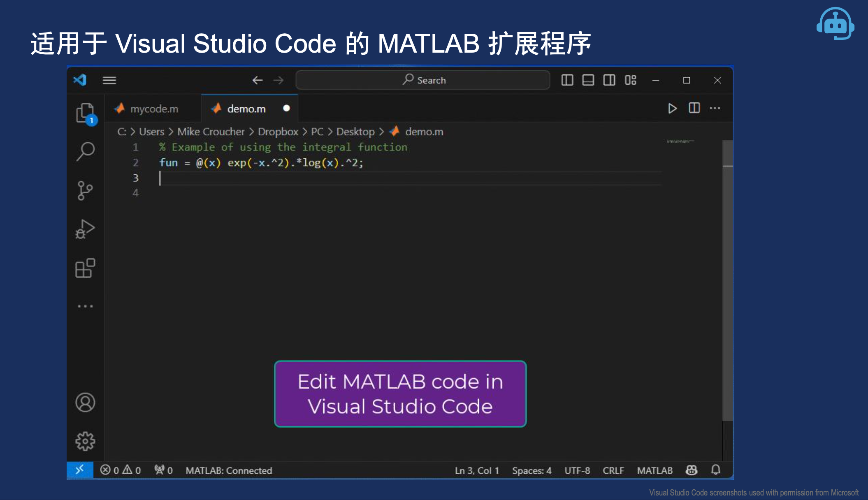Image resolution: width=868 pixels, height=500 pixels.
Task: Open the hamburger application menu
Action: point(109,80)
